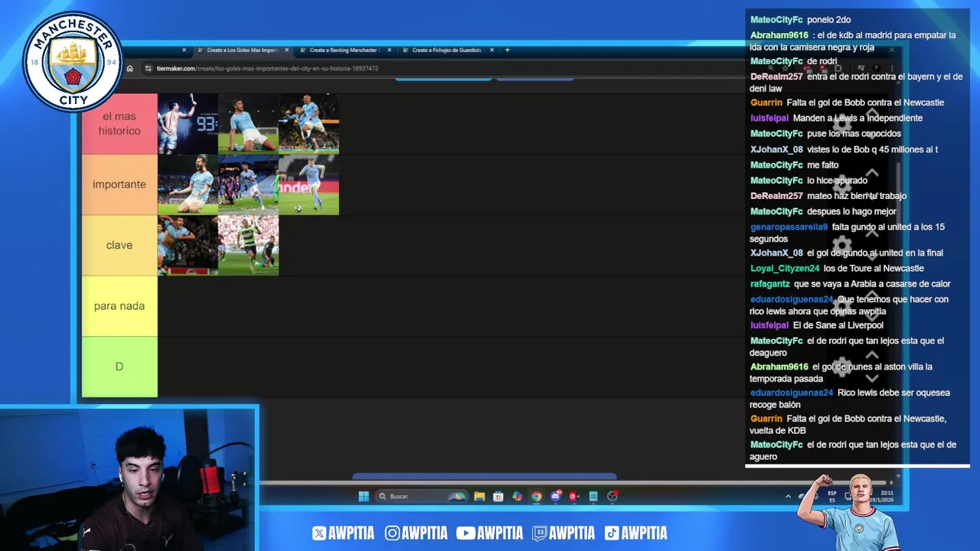
Task: Open Google Chrome from taskbar
Action: point(537,496)
